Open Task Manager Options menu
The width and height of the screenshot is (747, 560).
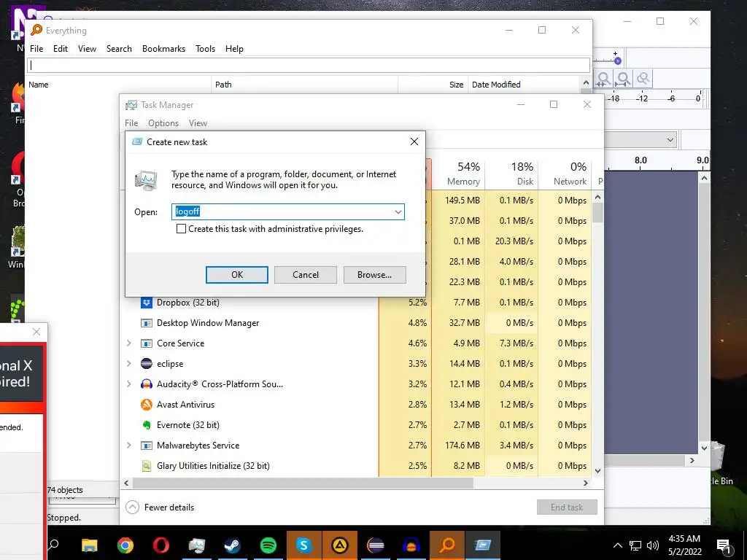tap(163, 123)
